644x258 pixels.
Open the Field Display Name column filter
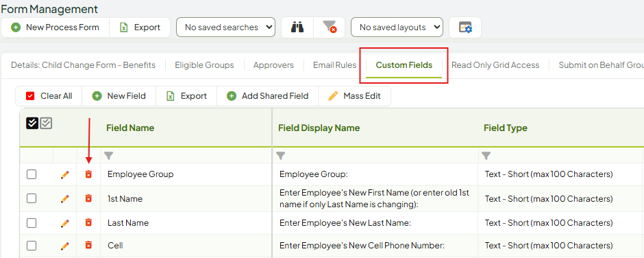tap(280, 156)
